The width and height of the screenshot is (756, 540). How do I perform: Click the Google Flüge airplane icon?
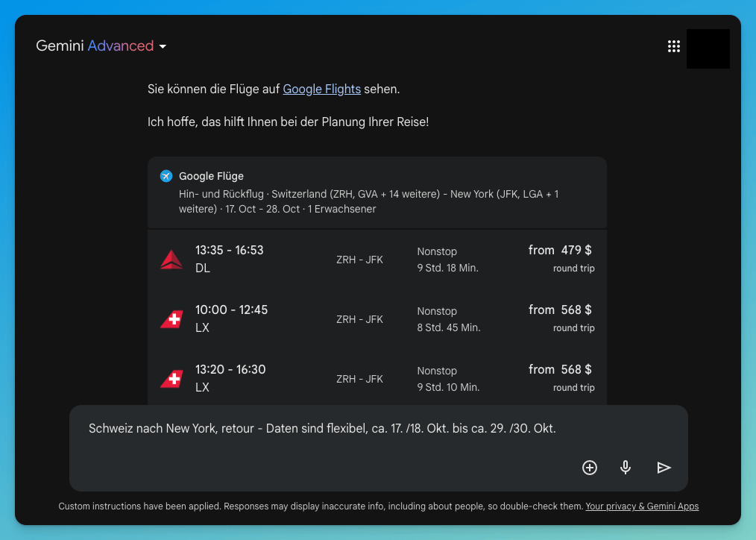coord(166,176)
